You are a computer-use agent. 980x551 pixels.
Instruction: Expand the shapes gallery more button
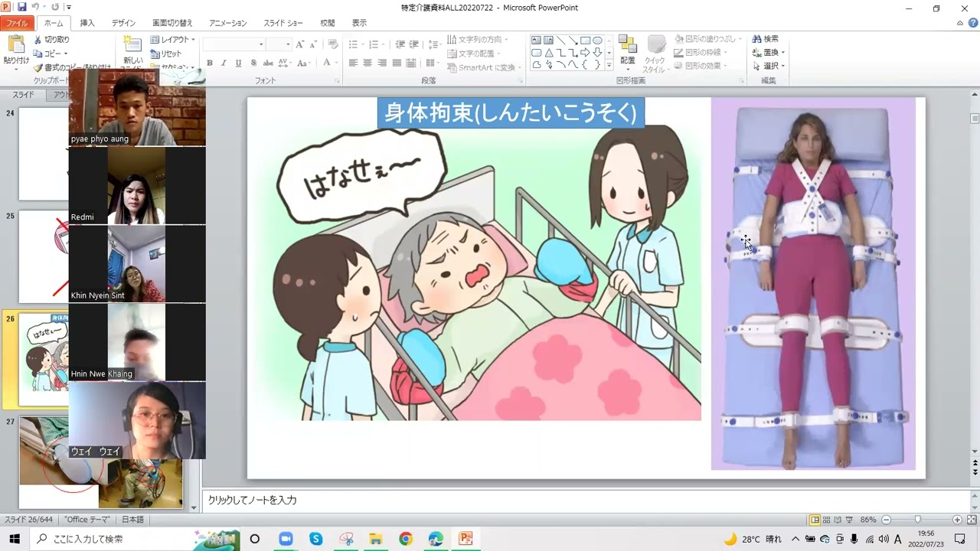(609, 66)
